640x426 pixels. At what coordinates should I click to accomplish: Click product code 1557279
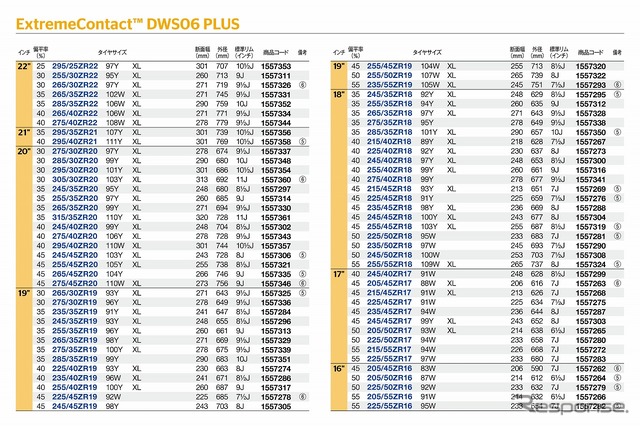point(591,388)
